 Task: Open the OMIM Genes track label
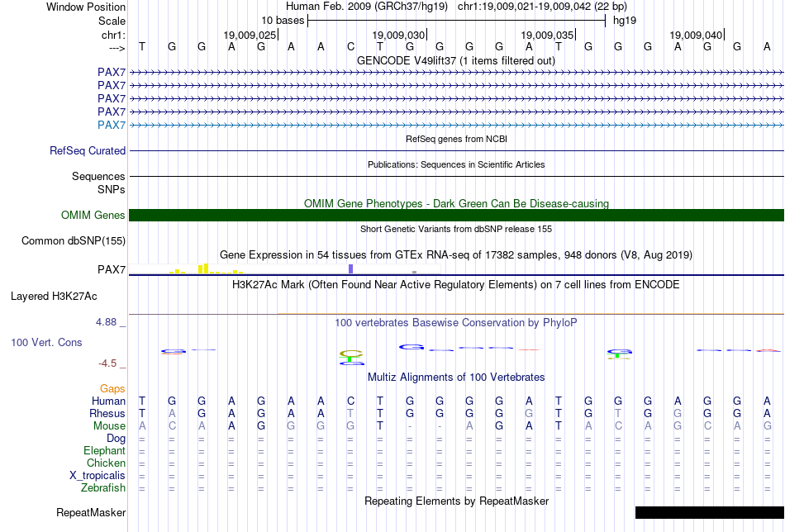93,216
